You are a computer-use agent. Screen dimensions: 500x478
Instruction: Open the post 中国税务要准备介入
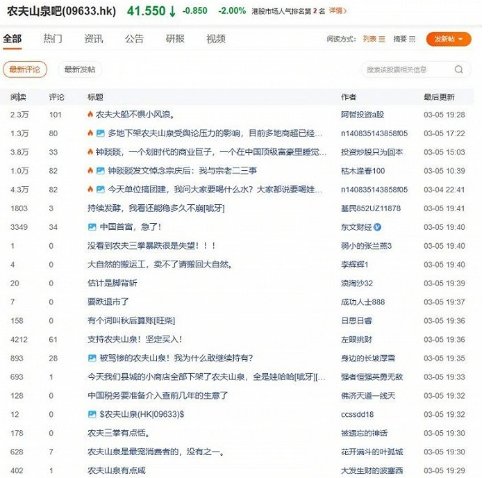158,396
